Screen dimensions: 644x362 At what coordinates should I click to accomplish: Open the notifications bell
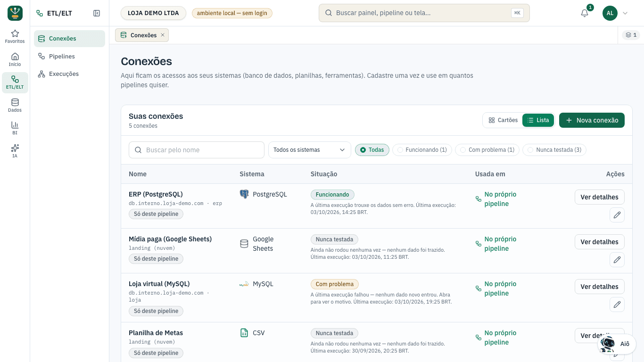[x=585, y=13]
